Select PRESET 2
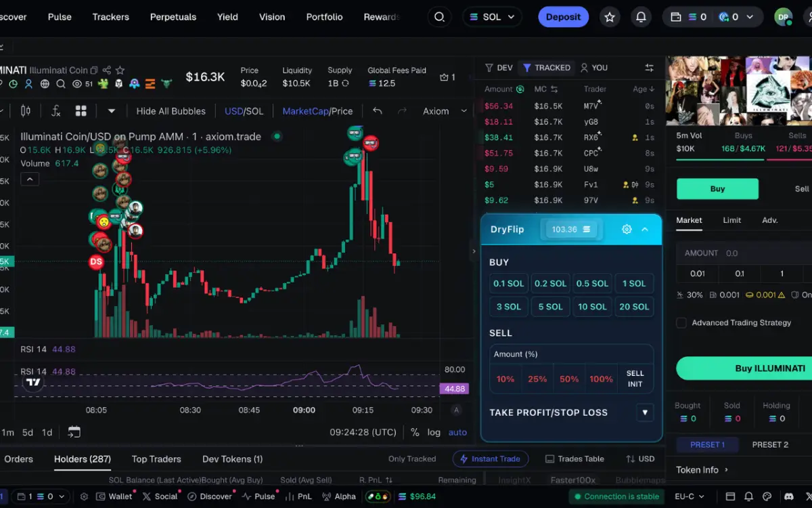Viewport: 812px width, 508px height. (x=770, y=445)
